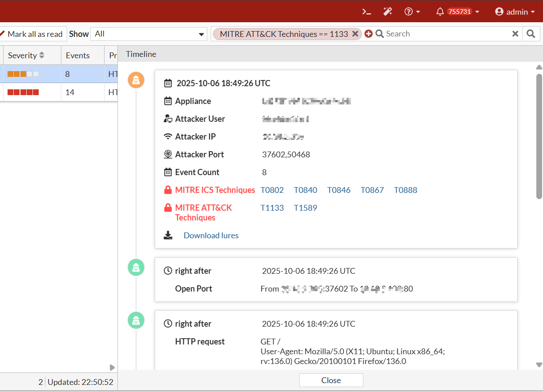Image resolution: width=543 pixels, height=392 pixels.
Task: Click the orange attacker timeline marker
Action: point(136,80)
